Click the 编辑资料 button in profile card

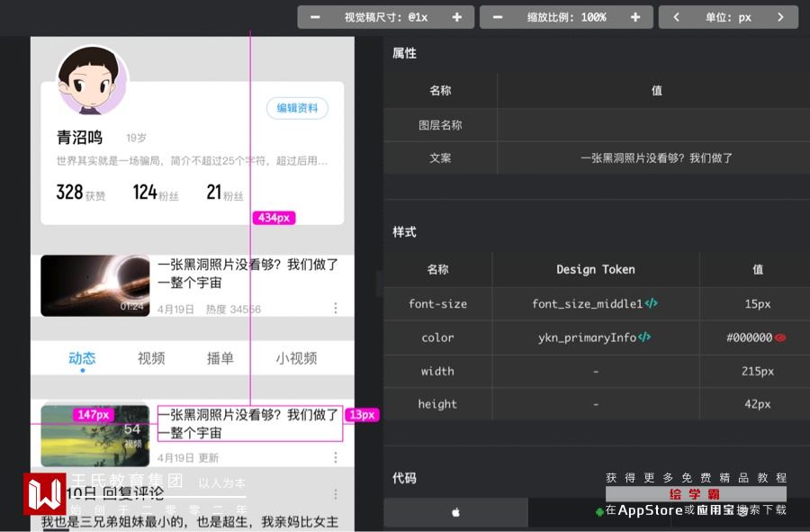[x=297, y=108]
